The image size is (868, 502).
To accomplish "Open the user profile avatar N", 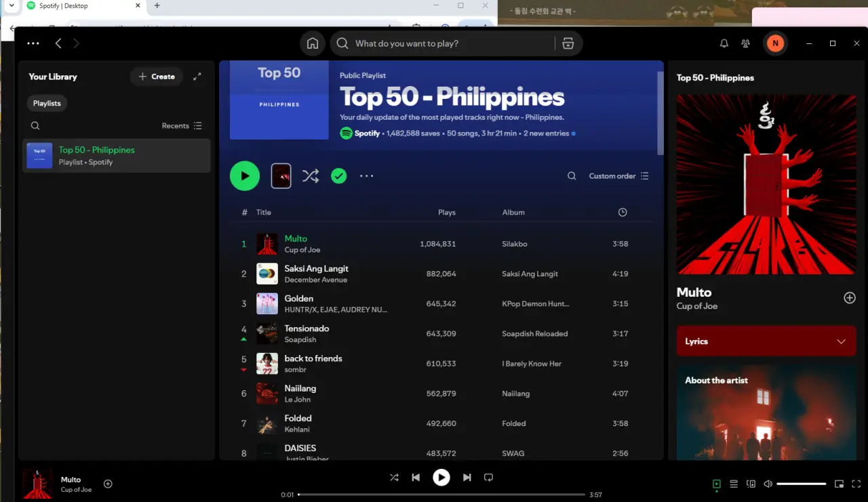I will click(774, 43).
